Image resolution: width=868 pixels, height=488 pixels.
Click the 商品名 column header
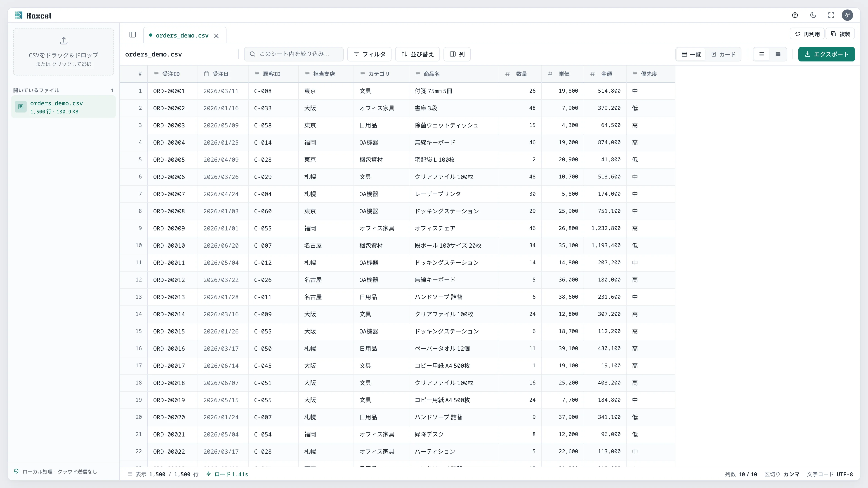(454, 74)
